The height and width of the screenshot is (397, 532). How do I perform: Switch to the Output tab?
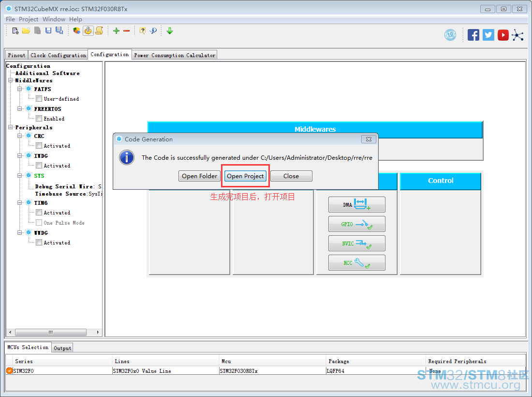(62, 348)
